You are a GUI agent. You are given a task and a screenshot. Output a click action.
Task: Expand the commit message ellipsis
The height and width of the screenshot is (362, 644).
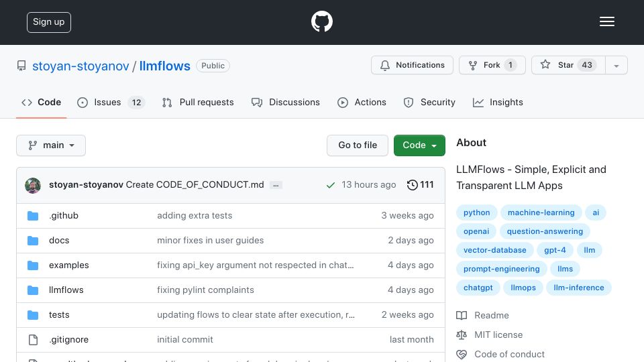[x=276, y=186]
